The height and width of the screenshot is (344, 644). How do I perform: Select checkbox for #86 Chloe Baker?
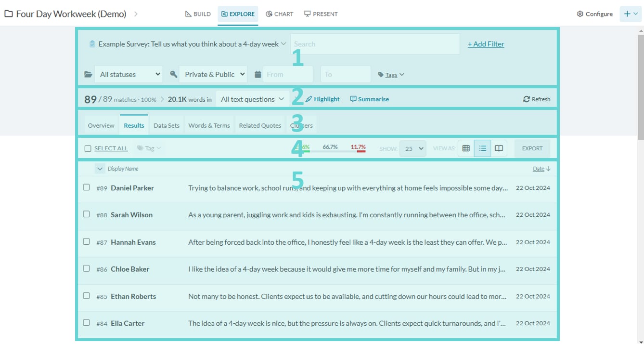[x=86, y=268]
